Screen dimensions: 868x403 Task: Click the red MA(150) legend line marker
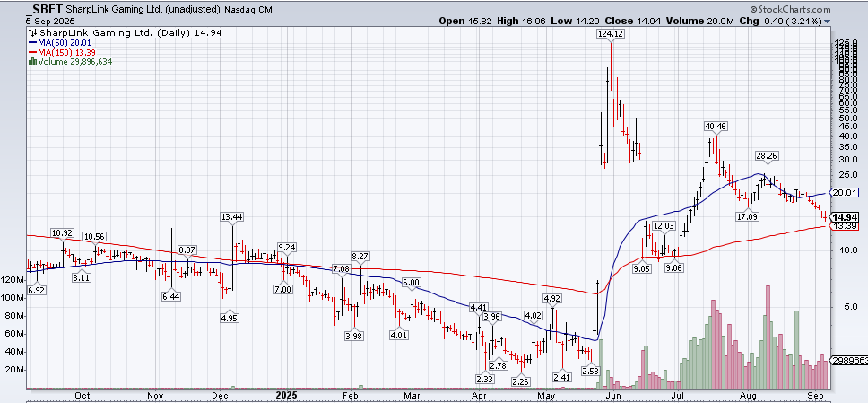[31, 52]
